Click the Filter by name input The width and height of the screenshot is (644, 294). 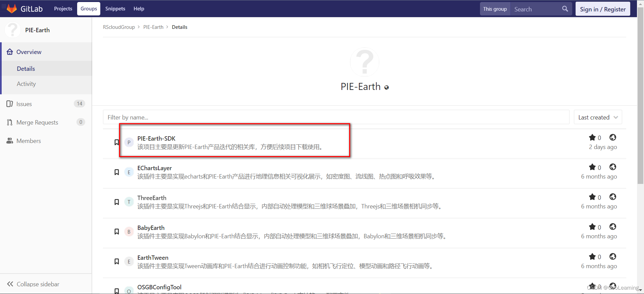pyautogui.click(x=336, y=117)
